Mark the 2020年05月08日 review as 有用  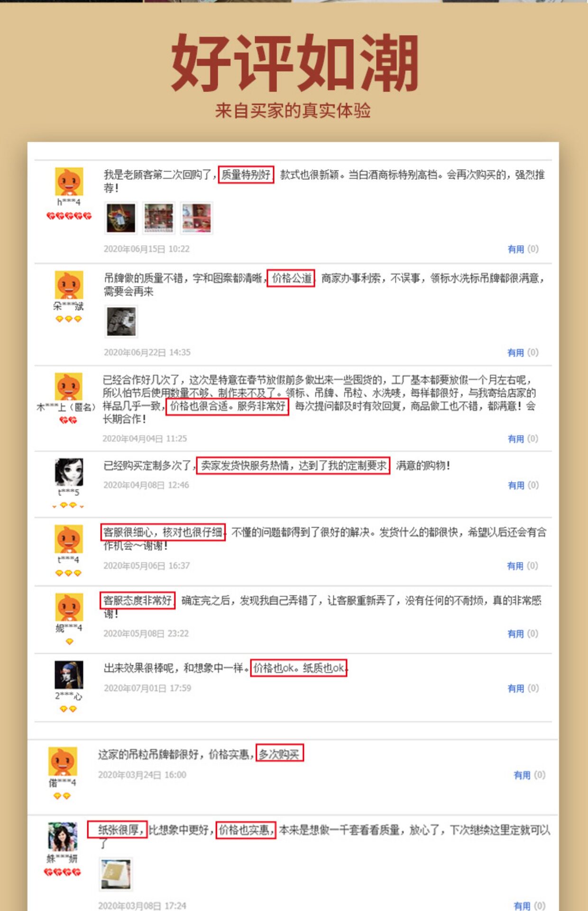(x=516, y=634)
